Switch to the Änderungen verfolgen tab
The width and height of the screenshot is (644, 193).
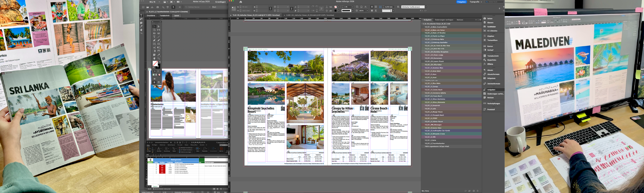click(x=444, y=20)
